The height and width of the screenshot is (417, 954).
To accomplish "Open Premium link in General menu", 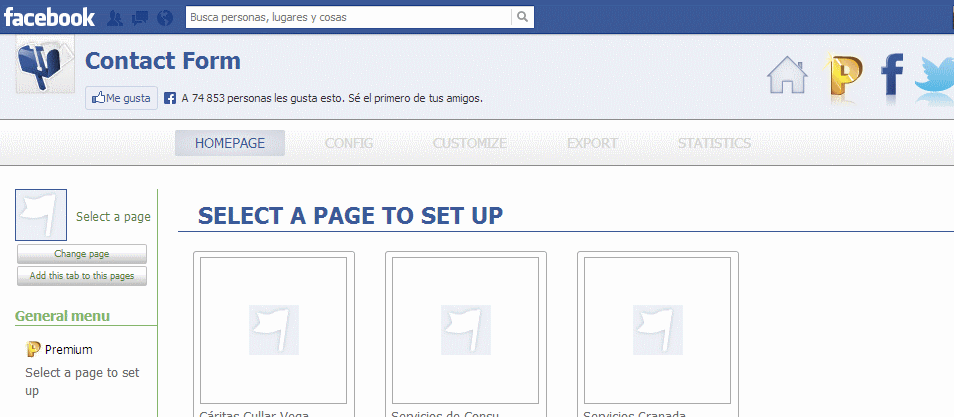I will (68, 350).
